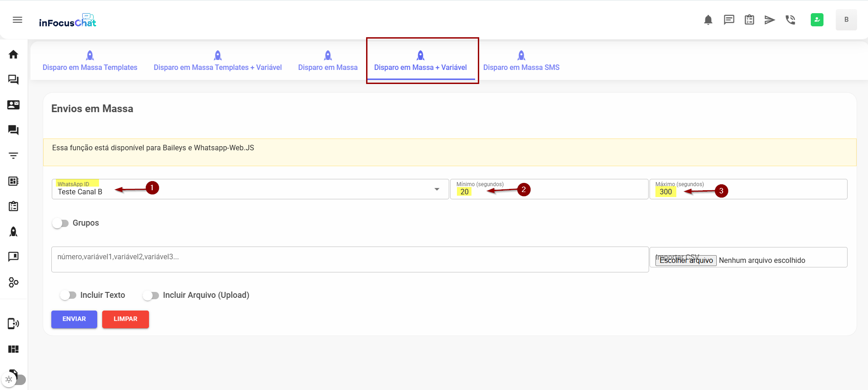The width and height of the screenshot is (868, 390).
Task: Go to home via sidebar house icon
Action: point(13,54)
